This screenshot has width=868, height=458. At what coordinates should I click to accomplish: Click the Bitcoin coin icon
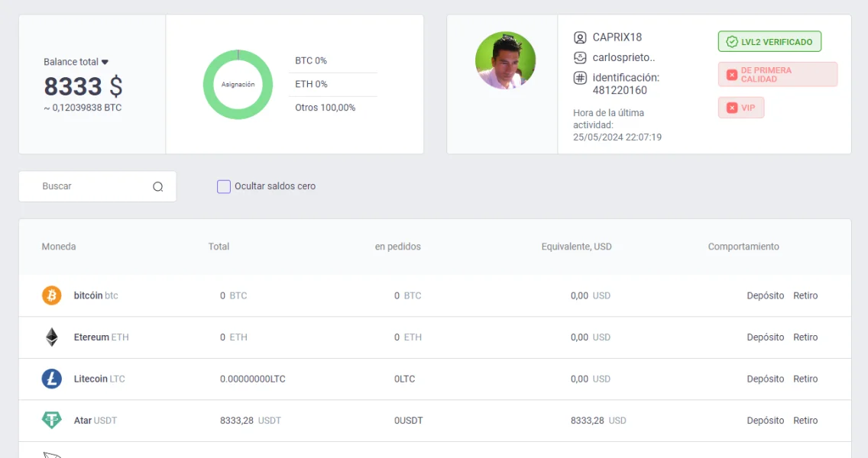click(x=51, y=295)
